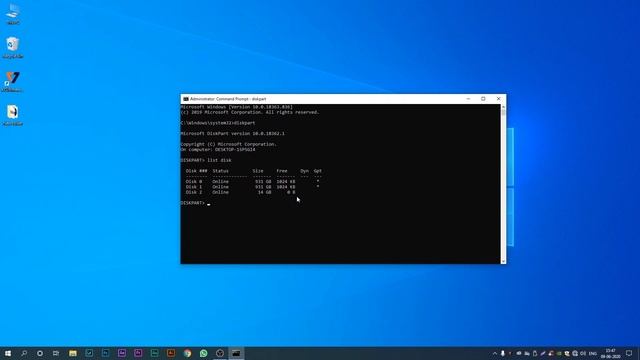The height and width of the screenshot is (360, 640).
Task: Minimize the Command Prompt window
Action: (468, 99)
